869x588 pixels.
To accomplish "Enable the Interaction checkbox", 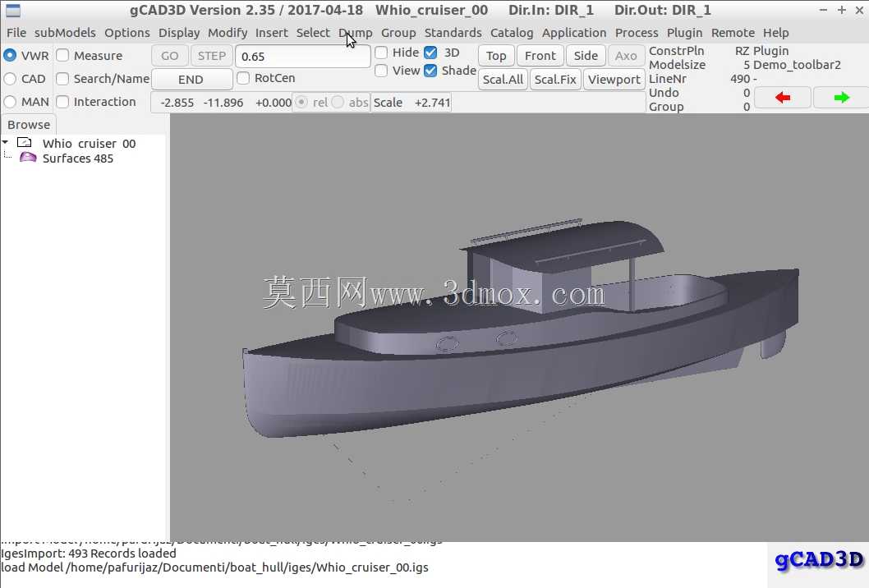I will (62, 102).
